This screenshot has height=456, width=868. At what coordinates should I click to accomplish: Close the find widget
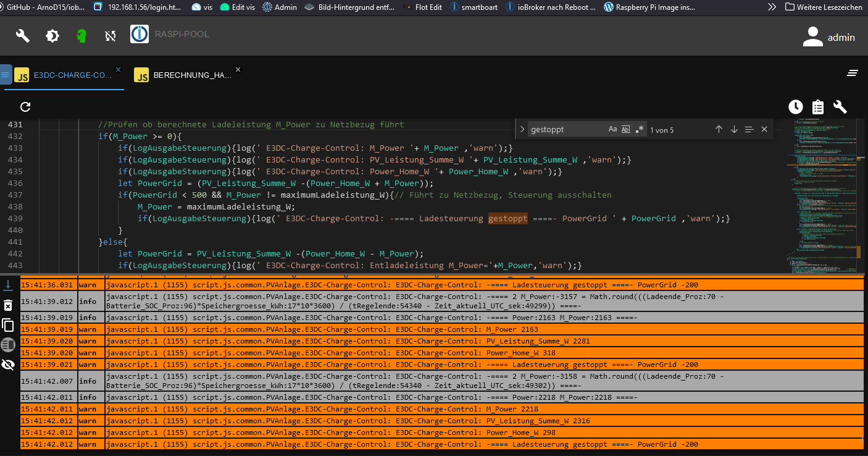pyautogui.click(x=764, y=130)
